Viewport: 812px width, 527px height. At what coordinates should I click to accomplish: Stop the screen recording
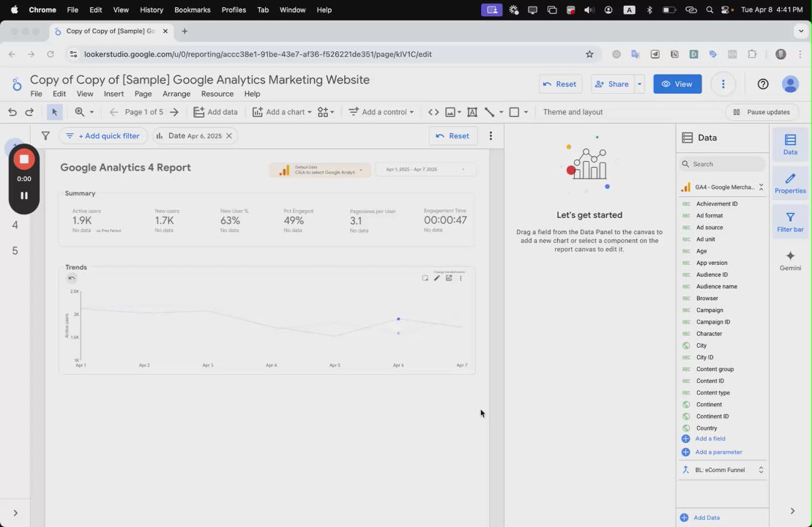point(24,160)
